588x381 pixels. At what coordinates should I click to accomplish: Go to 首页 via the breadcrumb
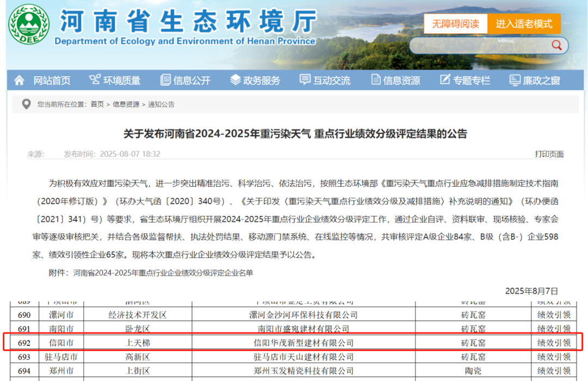pos(96,105)
